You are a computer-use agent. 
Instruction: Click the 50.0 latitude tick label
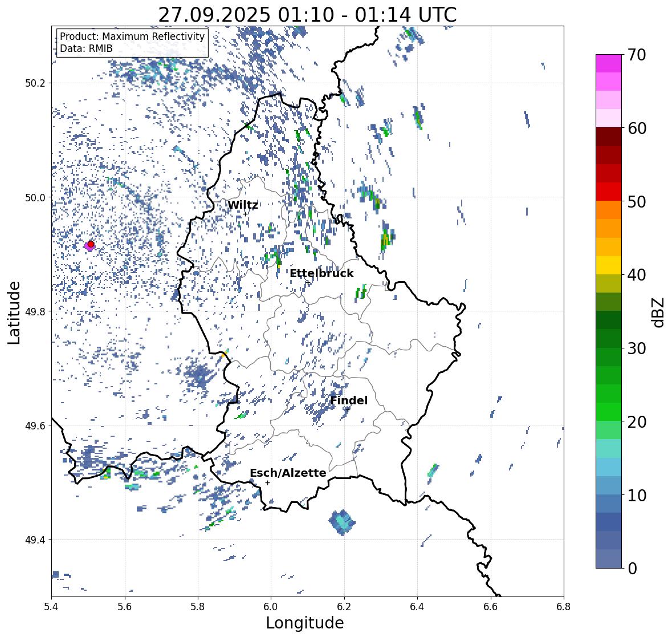(x=35, y=198)
